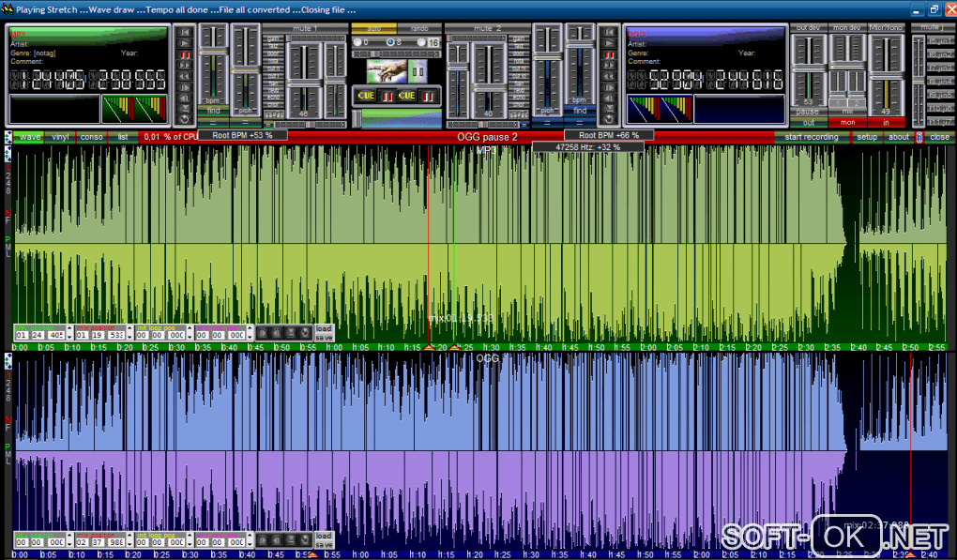
Task: Click MP3 deck bpm slider
Action: 214,64
